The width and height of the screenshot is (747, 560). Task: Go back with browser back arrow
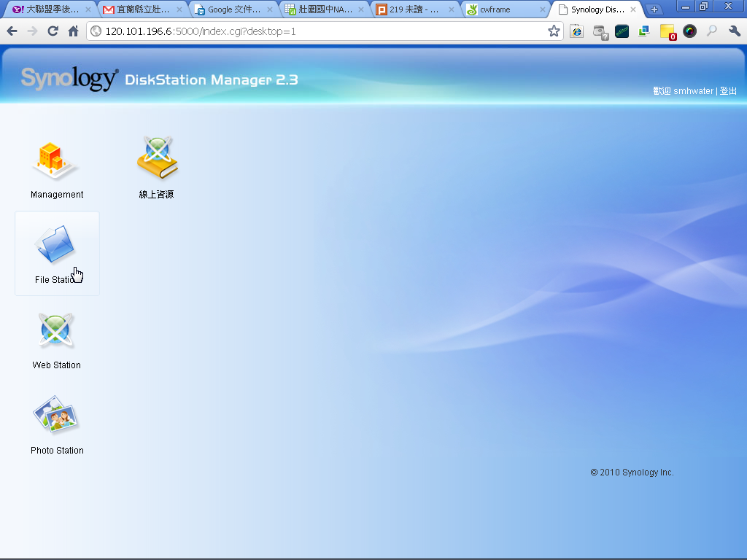(x=12, y=31)
